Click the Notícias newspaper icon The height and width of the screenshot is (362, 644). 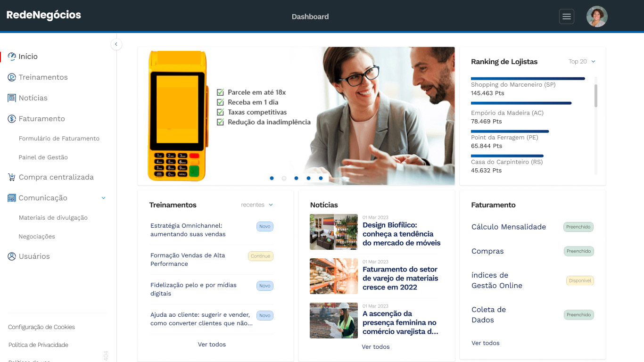pos(12,98)
